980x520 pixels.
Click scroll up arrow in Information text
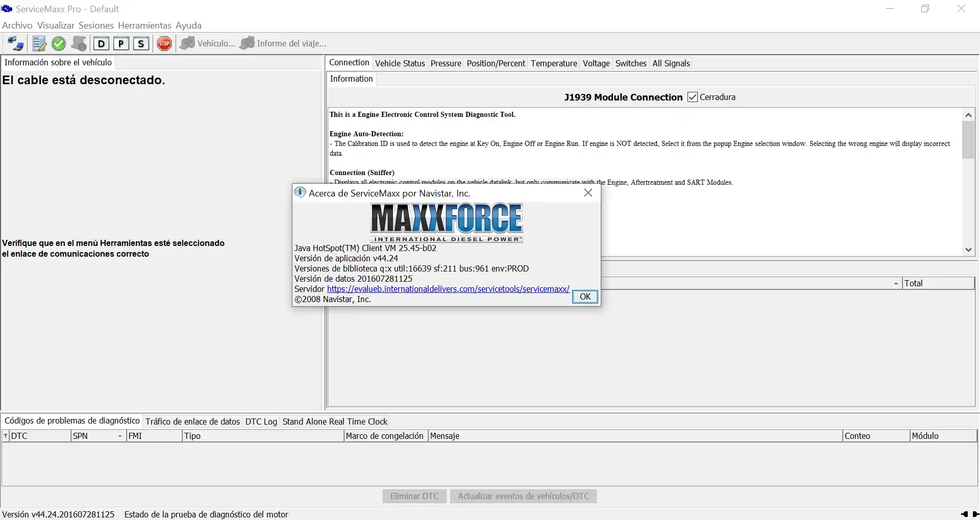pos(968,115)
